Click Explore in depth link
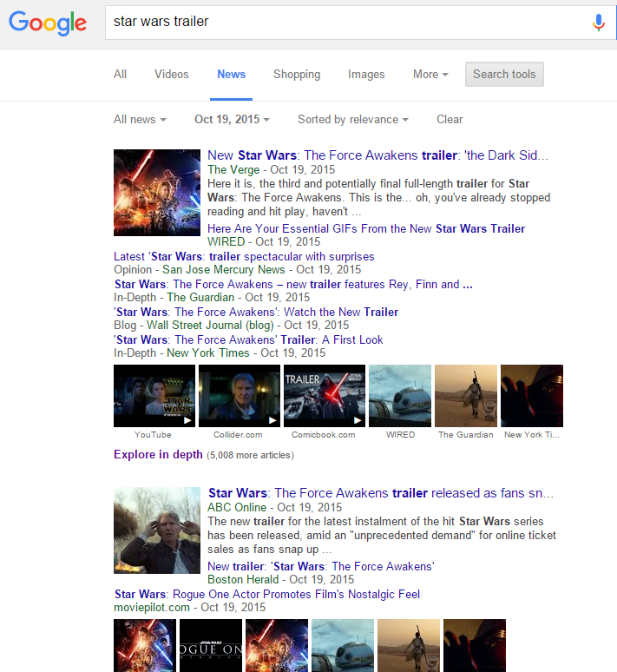 point(158,454)
